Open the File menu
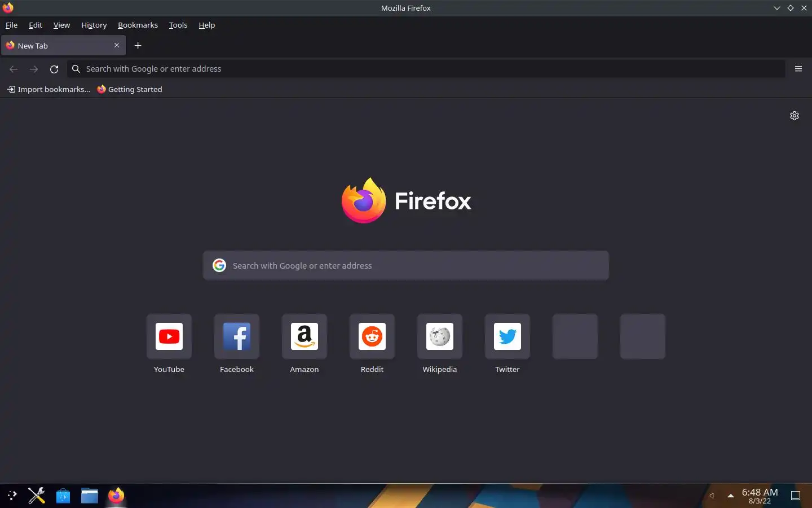Viewport: 812px width, 508px height. pyautogui.click(x=11, y=25)
